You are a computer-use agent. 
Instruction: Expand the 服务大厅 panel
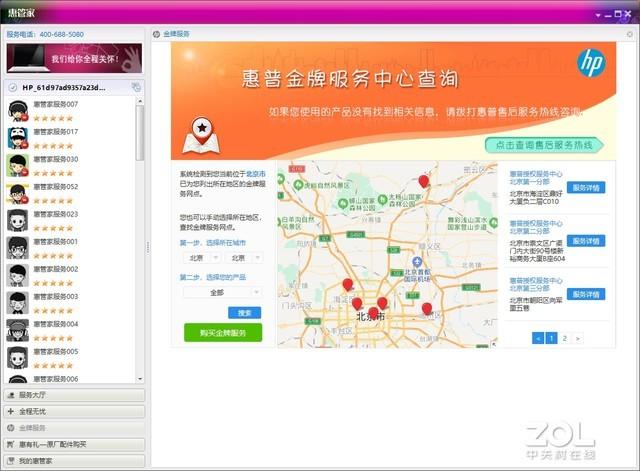tap(74, 395)
